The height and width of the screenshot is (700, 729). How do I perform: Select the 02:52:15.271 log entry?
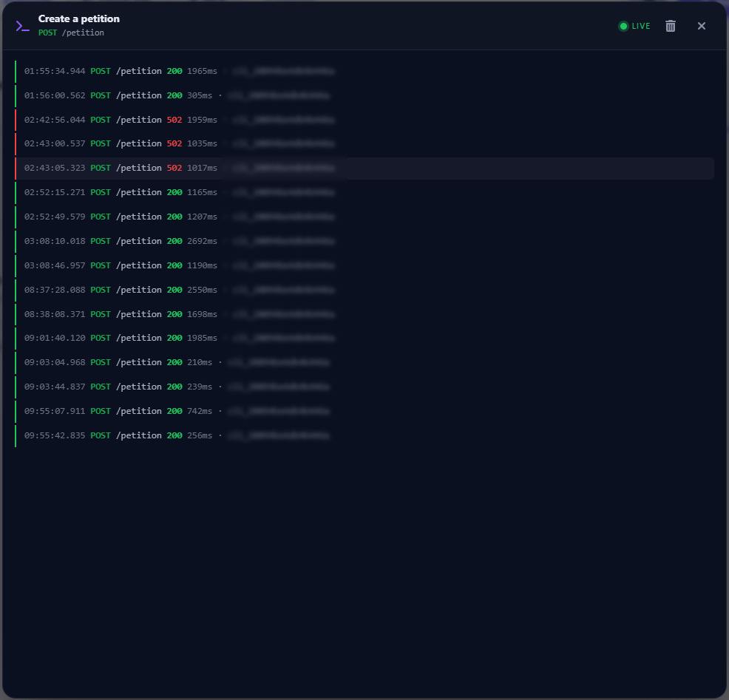(364, 192)
